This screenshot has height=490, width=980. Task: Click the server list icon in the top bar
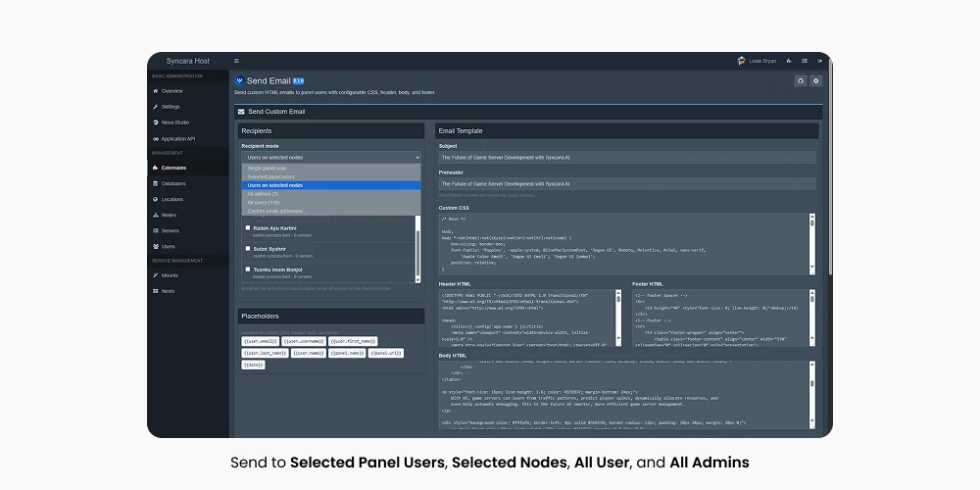click(x=805, y=61)
